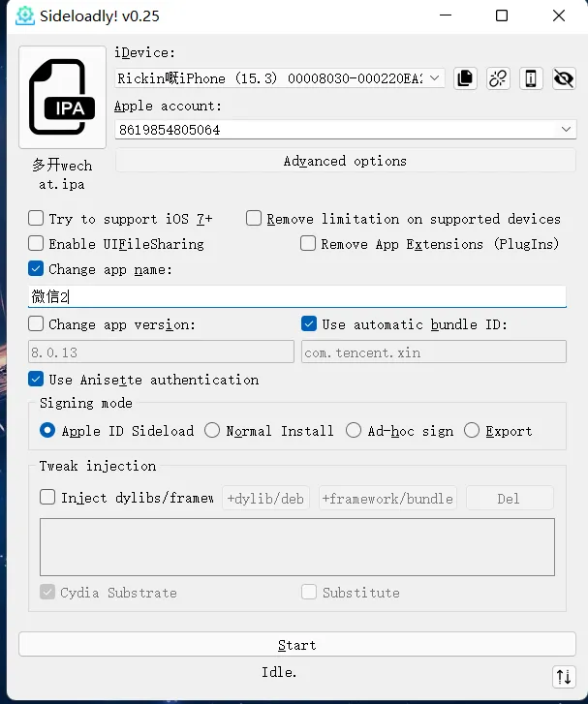The height and width of the screenshot is (704, 588).
Task: Choose Ad-hoc sign mode
Action: (354, 431)
